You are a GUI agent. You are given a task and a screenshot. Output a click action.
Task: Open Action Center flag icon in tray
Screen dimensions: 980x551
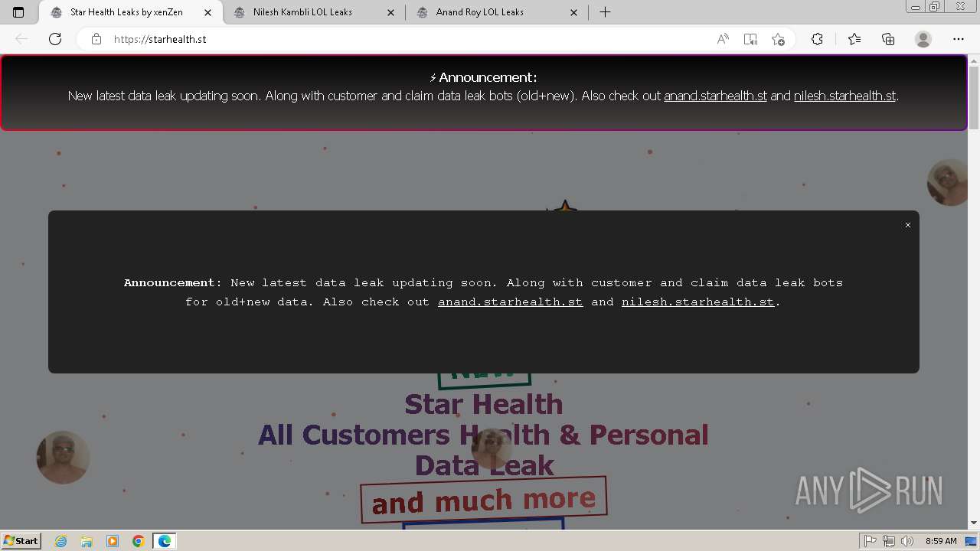(x=871, y=541)
